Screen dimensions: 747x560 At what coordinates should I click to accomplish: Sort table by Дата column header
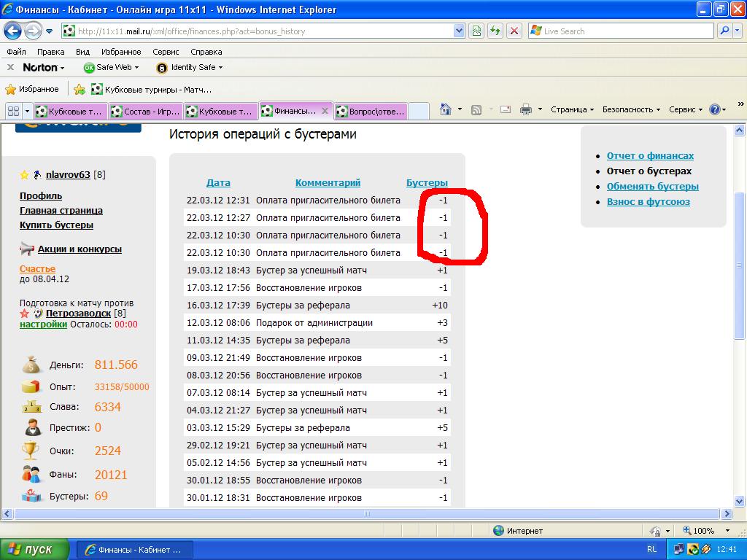(218, 183)
